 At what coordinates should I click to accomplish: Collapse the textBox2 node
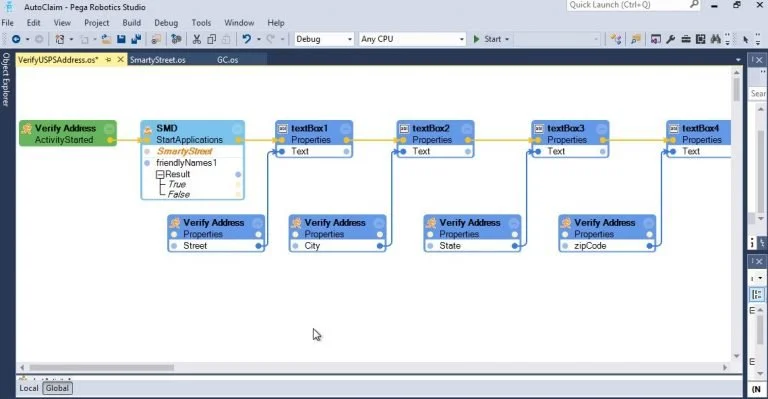click(x=467, y=129)
